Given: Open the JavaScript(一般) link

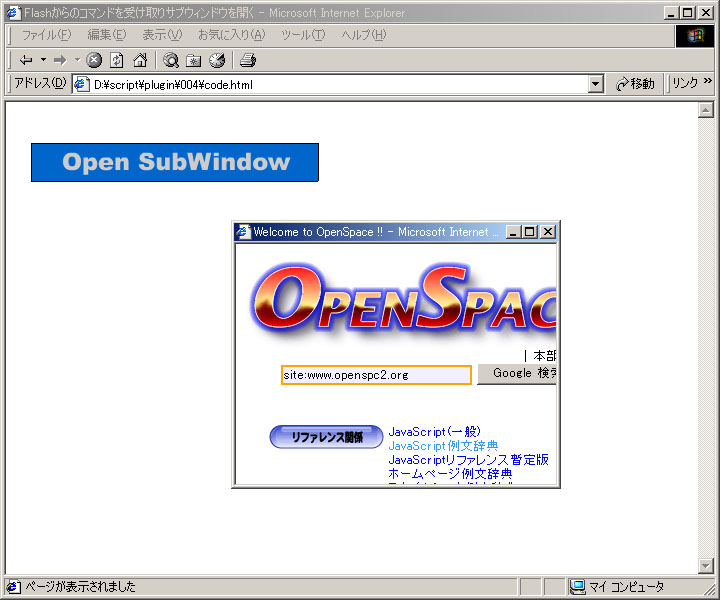Looking at the screenshot, I should tap(434, 432).
